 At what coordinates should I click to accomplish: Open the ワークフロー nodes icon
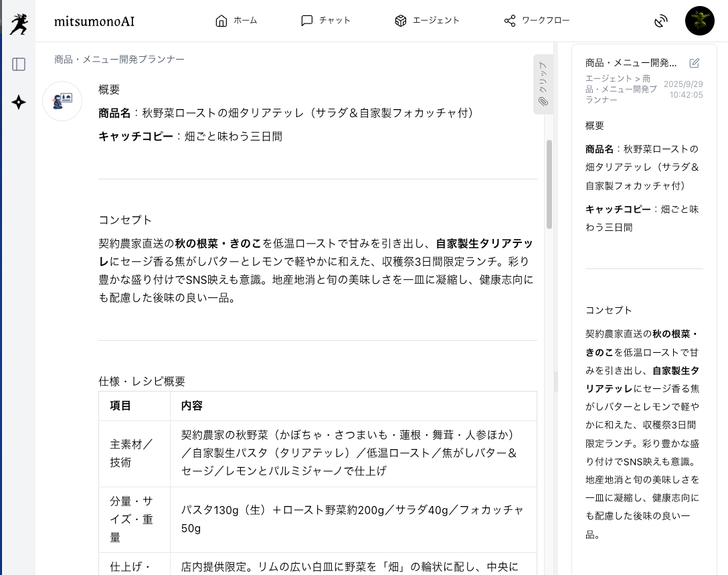510,21
